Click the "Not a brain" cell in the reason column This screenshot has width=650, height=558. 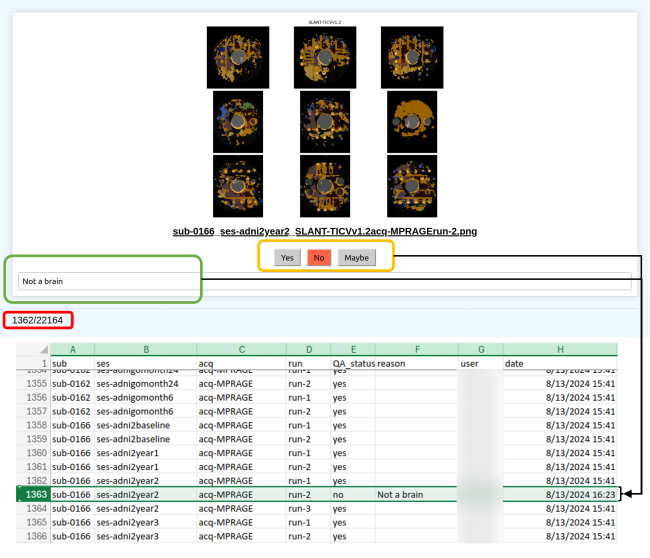coord(415,494)
